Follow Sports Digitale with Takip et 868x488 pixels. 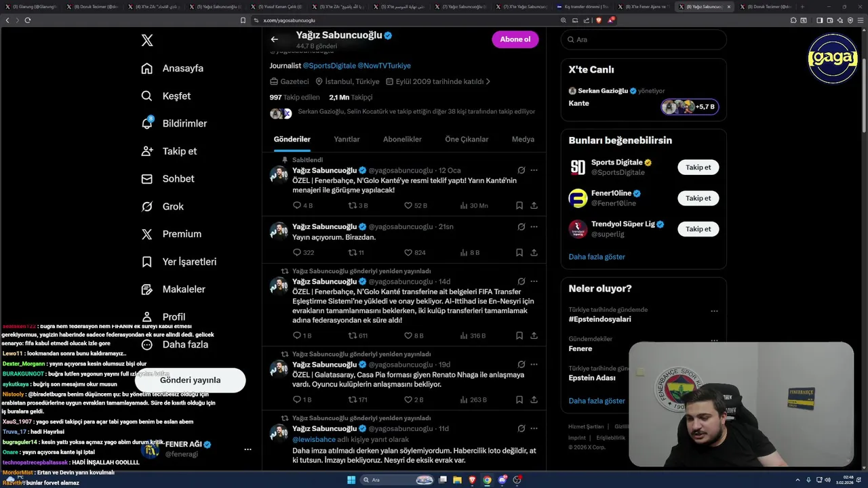pyautogui.click(x=698, y=167)
